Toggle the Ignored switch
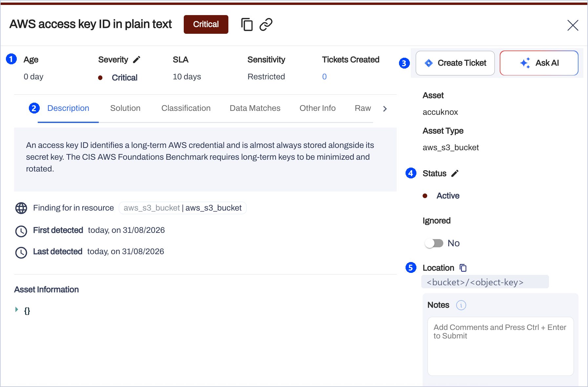 [x=434, y=243]
